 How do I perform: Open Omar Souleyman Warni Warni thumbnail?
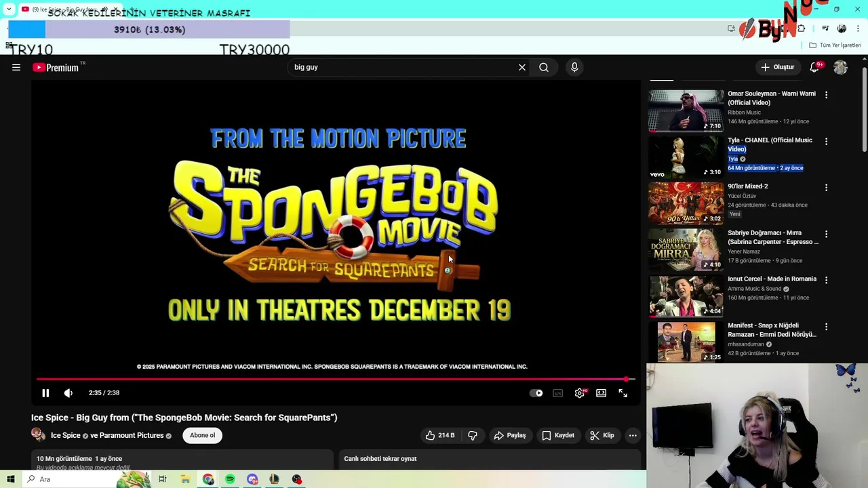pos(686,111)
